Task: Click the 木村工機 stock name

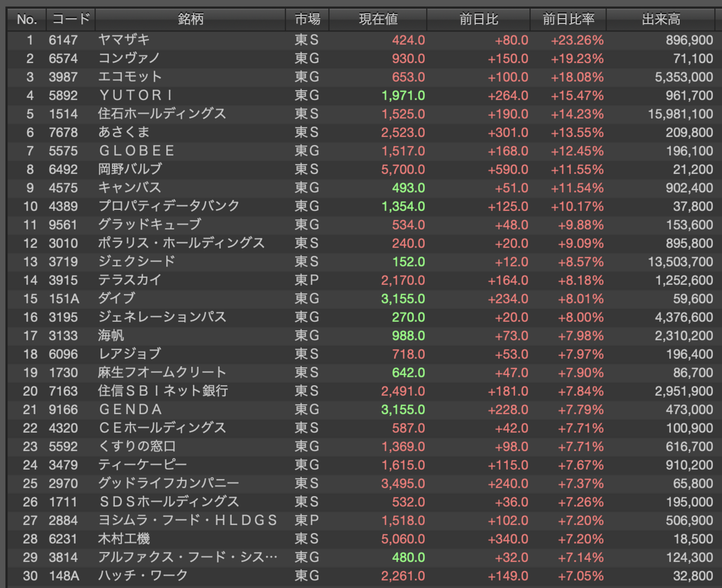Action: (124, 539)
